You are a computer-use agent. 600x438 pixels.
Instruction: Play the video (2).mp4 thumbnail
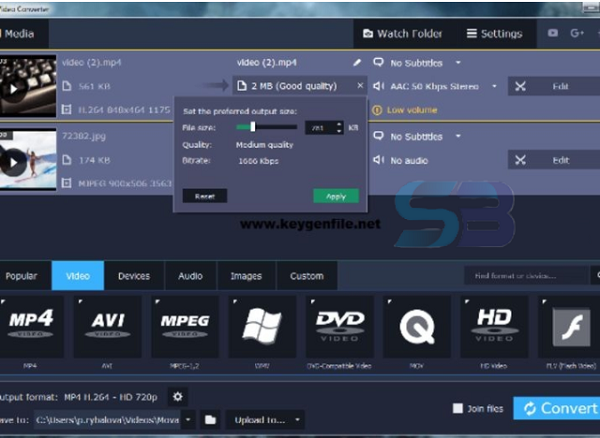point(14,89)
